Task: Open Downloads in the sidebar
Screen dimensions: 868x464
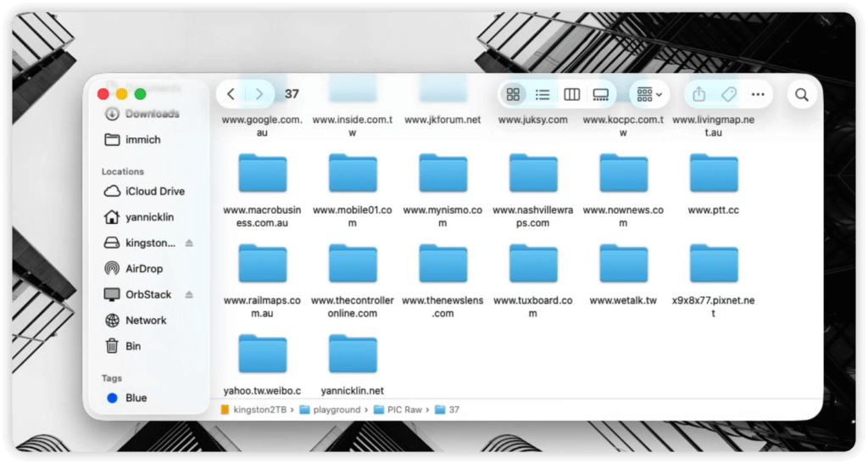Action: point(142,114)
